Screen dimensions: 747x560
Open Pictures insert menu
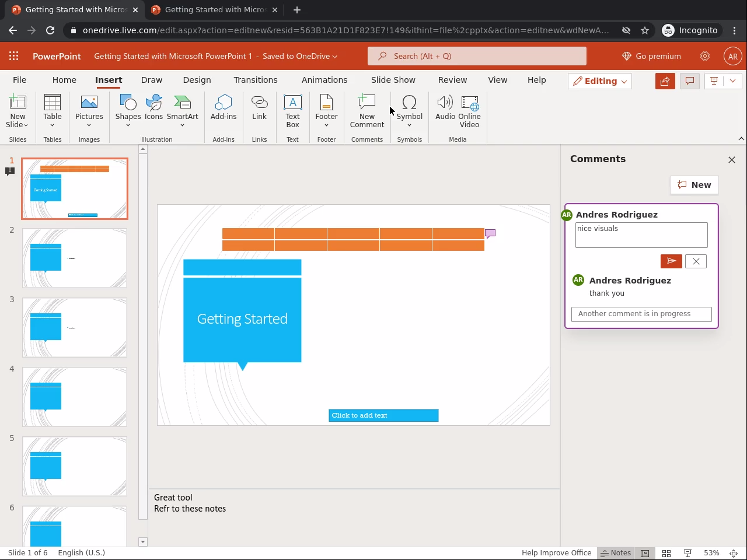89,111
